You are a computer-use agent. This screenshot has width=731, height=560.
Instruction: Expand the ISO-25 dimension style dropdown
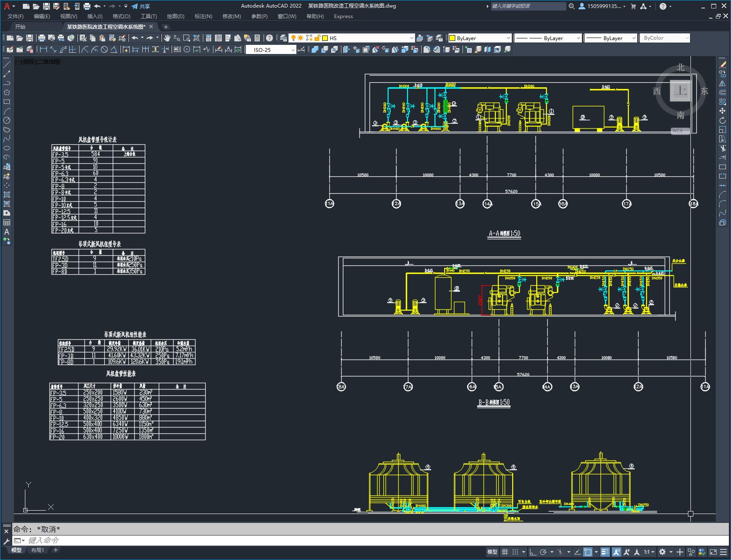coord(293,50)
